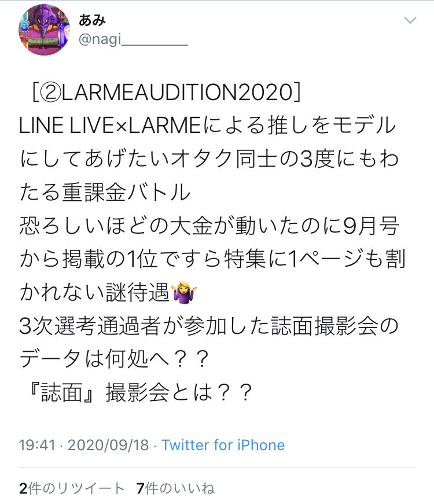
Task: Click the データは何処へ？？ text line
Action: coord(115,359)
